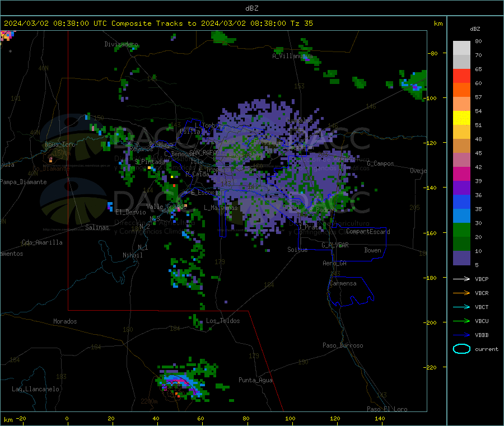
Task: Click the 'VBCP' legend label
Action: [482, 279]
